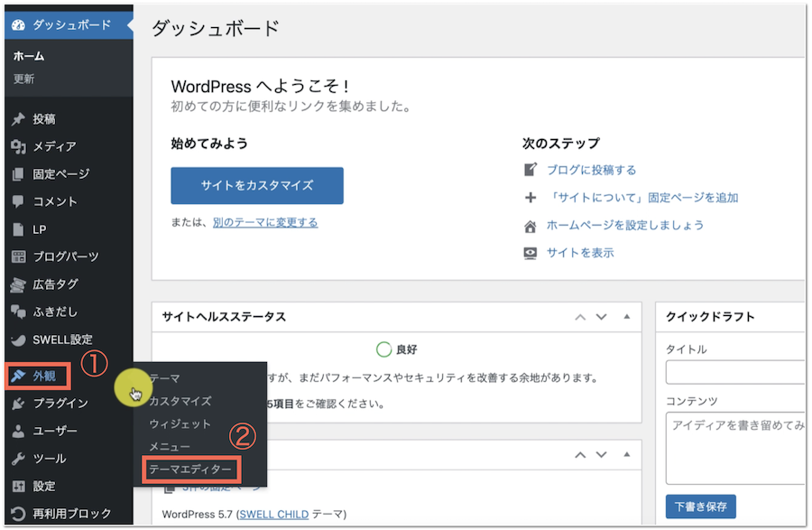Open the 別のテーマに変更する link
The height and width of the screenshot is (530, 812).
pyautogui.click(x=265, y=222)
